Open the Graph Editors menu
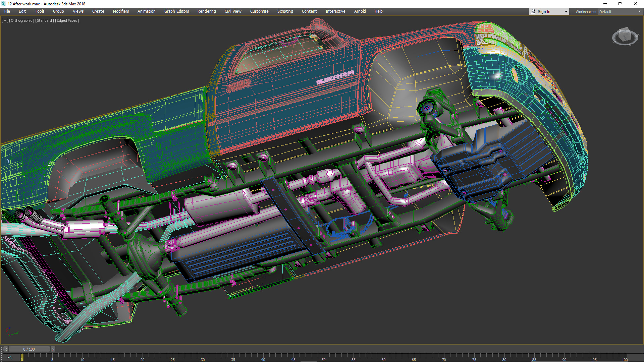This screenshot has width=644, height=362. 176,11
